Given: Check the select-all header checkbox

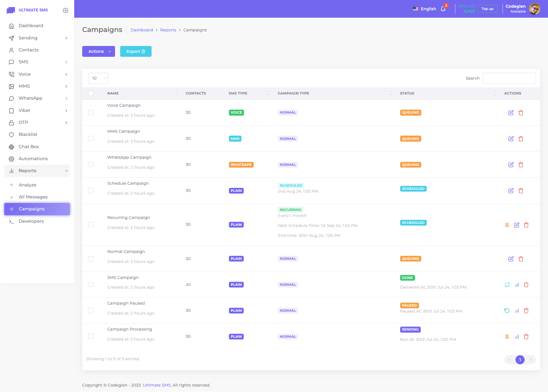Looking at the screenshot, I should [x=91, y=93].
